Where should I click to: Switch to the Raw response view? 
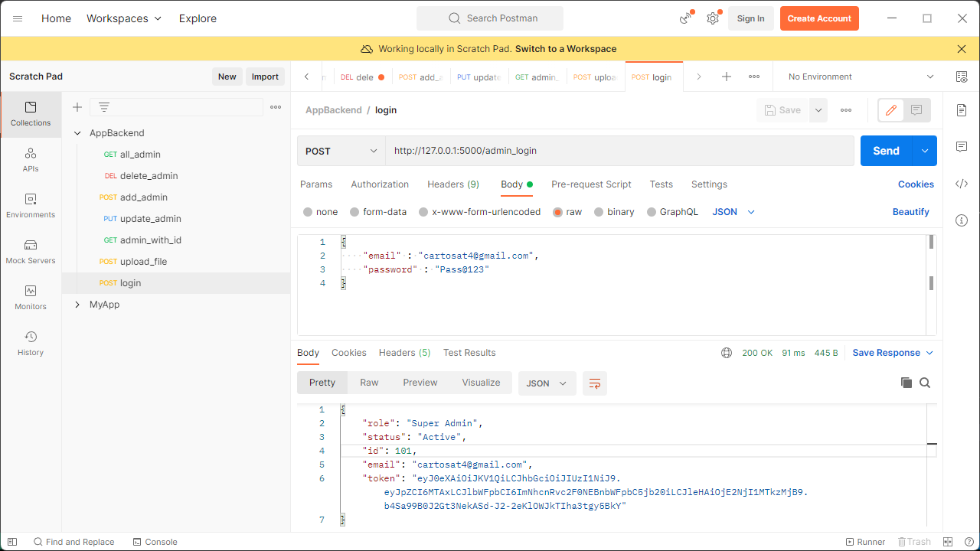click(369, 383)
